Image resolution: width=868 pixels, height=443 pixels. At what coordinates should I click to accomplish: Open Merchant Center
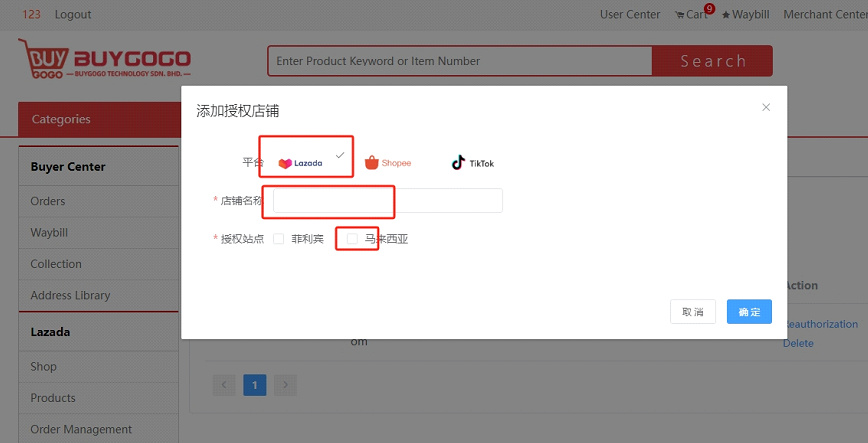(825, 14)
